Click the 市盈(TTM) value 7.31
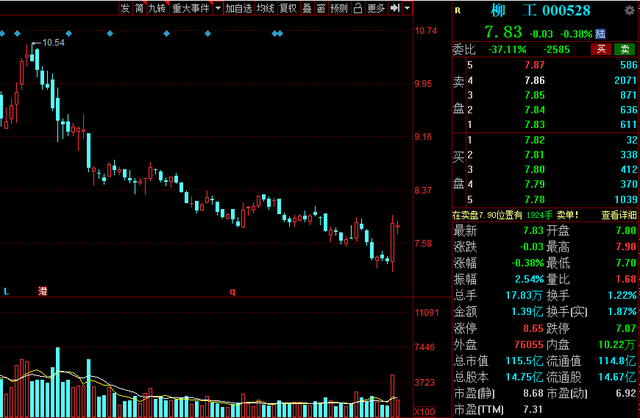 (533, 409)
